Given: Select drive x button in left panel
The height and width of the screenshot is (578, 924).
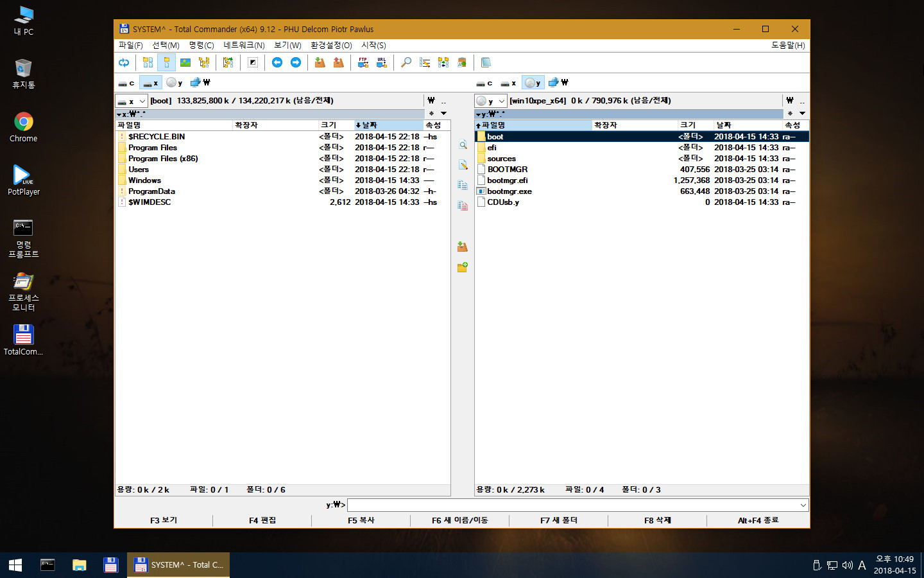Looking at the screenshot, I should click(151, 83).
